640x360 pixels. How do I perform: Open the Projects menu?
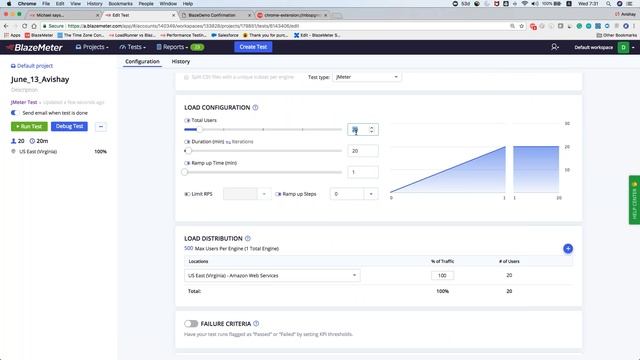point(92,47)
